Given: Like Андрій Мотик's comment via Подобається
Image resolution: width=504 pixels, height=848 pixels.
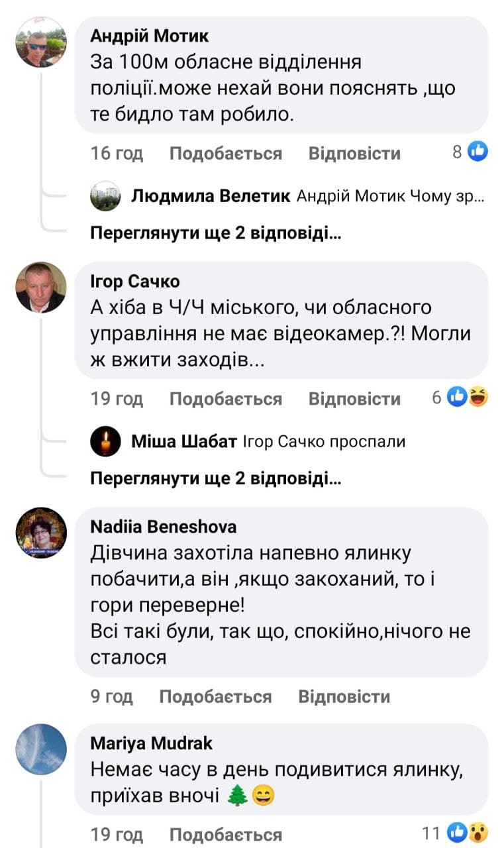Looking at the screenshot, I should point(225,154).
